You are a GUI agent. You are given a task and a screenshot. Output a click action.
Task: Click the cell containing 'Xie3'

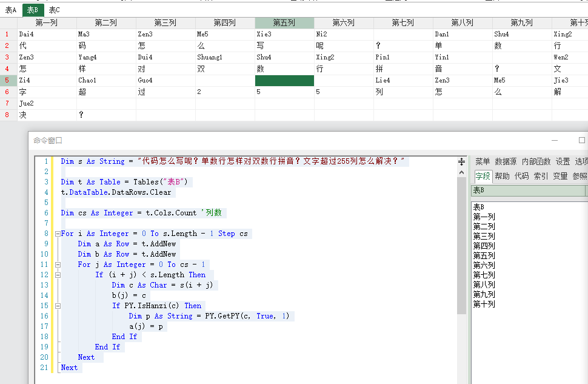point(284,34)
